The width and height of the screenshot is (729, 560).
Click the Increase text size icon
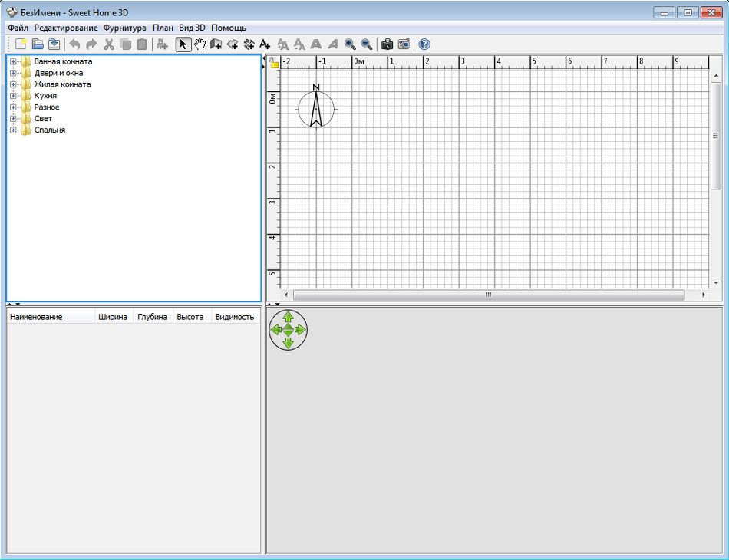click(x=282, y=44)
